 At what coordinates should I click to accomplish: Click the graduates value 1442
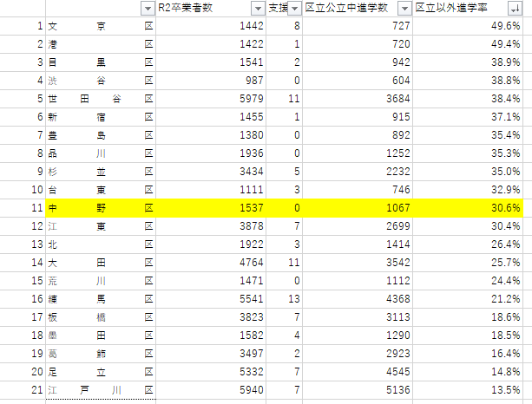coord(211,26)
